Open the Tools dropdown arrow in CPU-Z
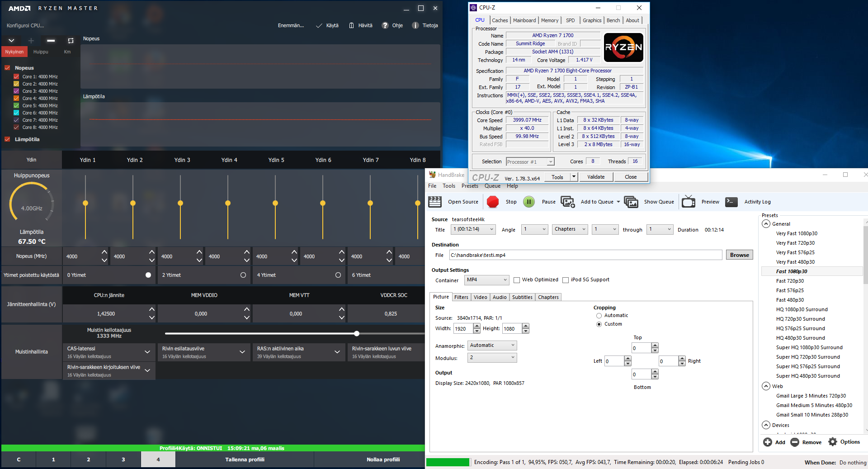 point(574,177)
